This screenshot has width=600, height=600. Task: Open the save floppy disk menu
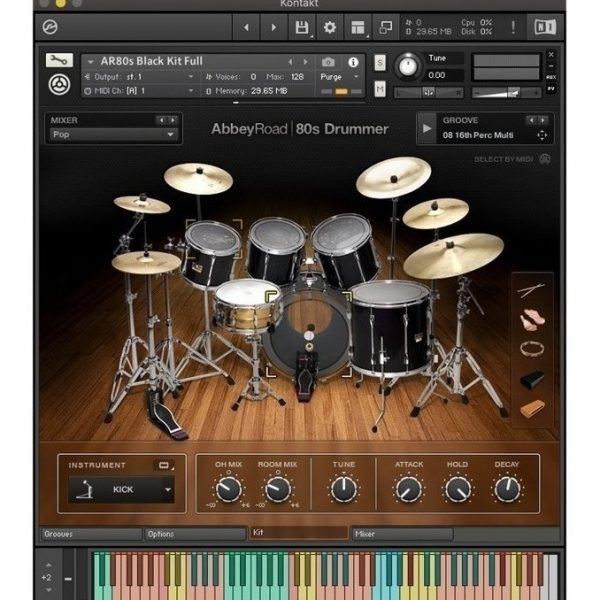[x=302, y=27]
